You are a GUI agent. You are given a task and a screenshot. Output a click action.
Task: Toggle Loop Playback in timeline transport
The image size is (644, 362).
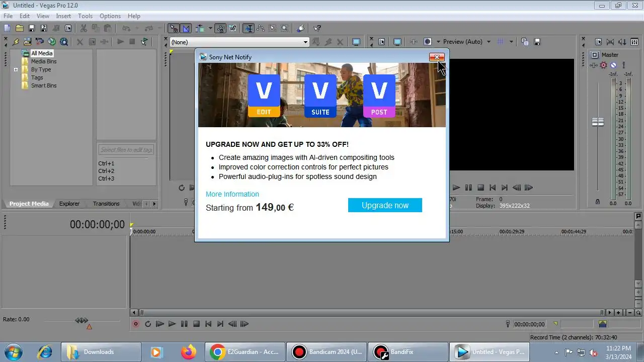coord(148,324)
